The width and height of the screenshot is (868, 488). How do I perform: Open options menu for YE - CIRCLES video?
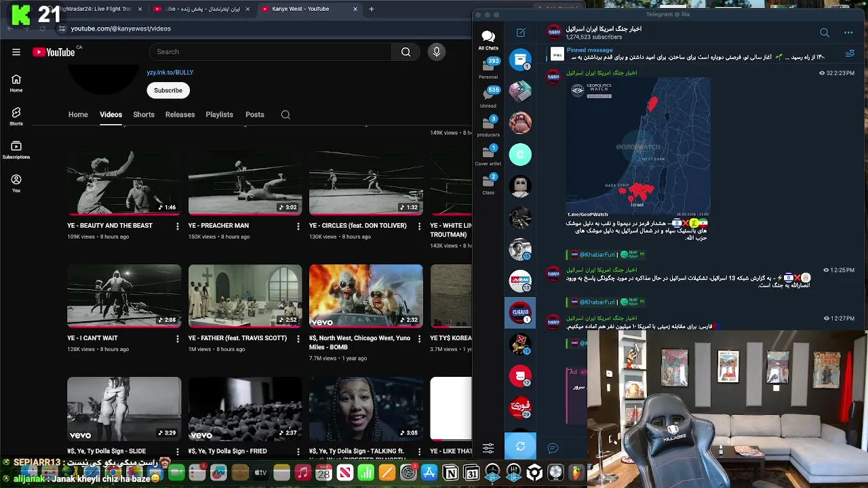[x=419, y=226]
